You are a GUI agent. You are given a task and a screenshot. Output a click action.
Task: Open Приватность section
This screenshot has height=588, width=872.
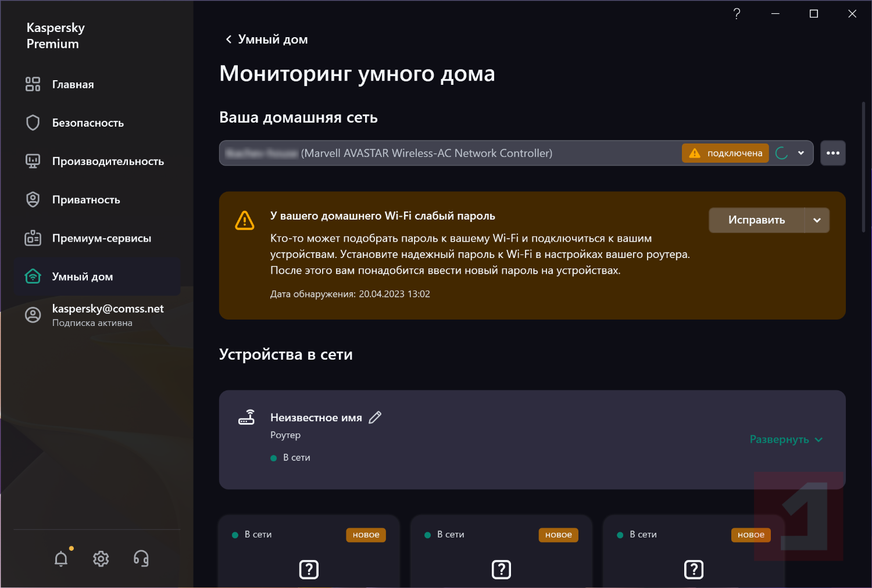(x=86, y=200)
